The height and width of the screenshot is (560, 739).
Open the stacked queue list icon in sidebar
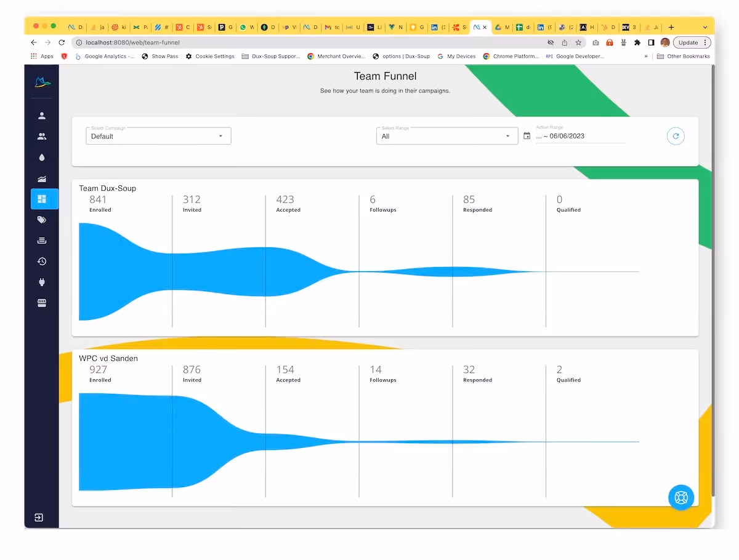tap(42, 241)
